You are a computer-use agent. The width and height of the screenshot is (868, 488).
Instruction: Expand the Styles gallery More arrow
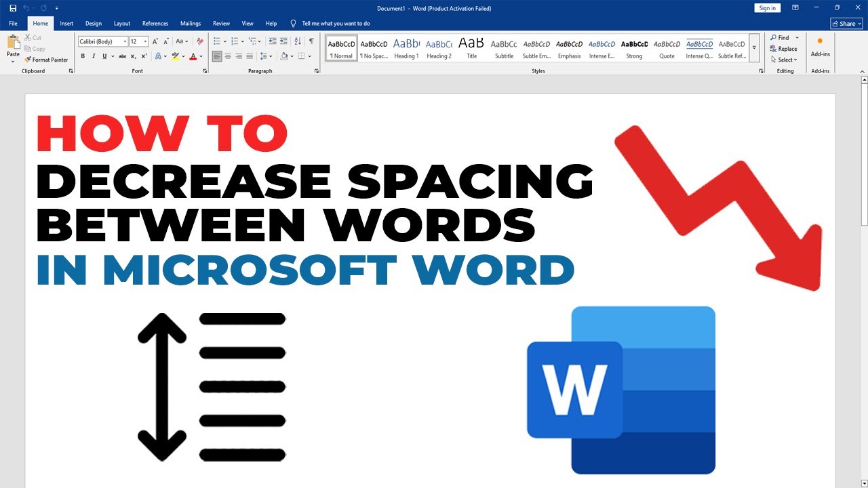[x=755, y=47]
